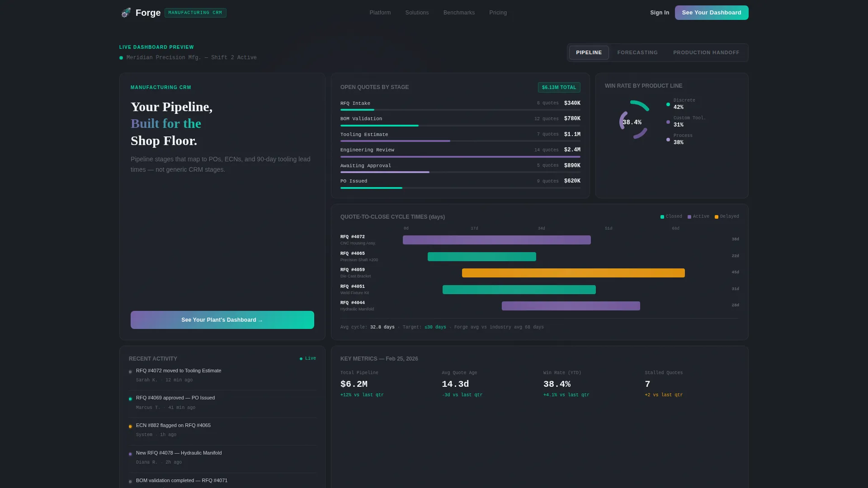The image size is (868, 488).
Task: Click the $2.4M Engineering Review value
Action: click(572, 150)
